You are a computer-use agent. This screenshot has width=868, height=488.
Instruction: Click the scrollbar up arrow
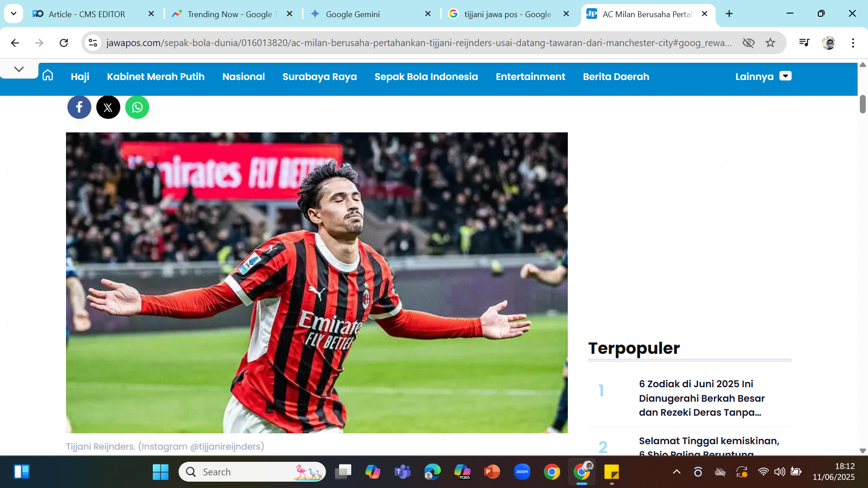click(x=863, y=65)
